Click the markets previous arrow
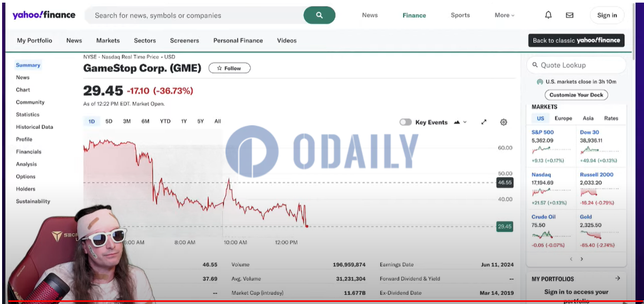The image size is (644, 304). tap(571, 259)
